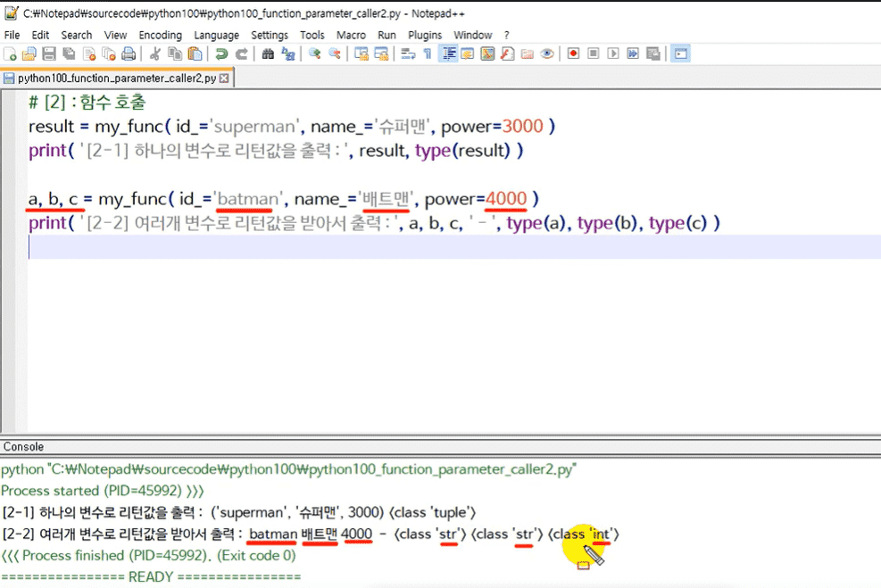Image resolution: width=881 pixels, height=588 pixels.
Task: Click the Copy icon in the toolbar
Action: click(175, 54)
